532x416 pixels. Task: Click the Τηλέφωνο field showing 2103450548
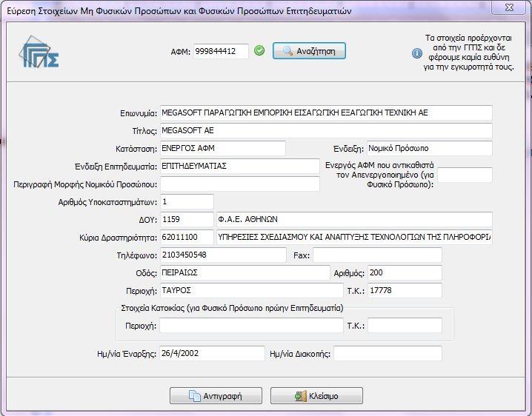click(223, 255)
